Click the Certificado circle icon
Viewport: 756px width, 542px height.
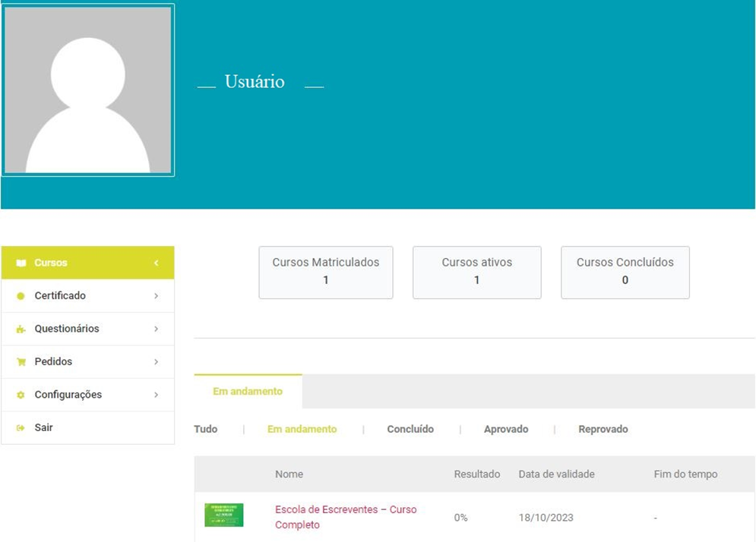(21, 296)
